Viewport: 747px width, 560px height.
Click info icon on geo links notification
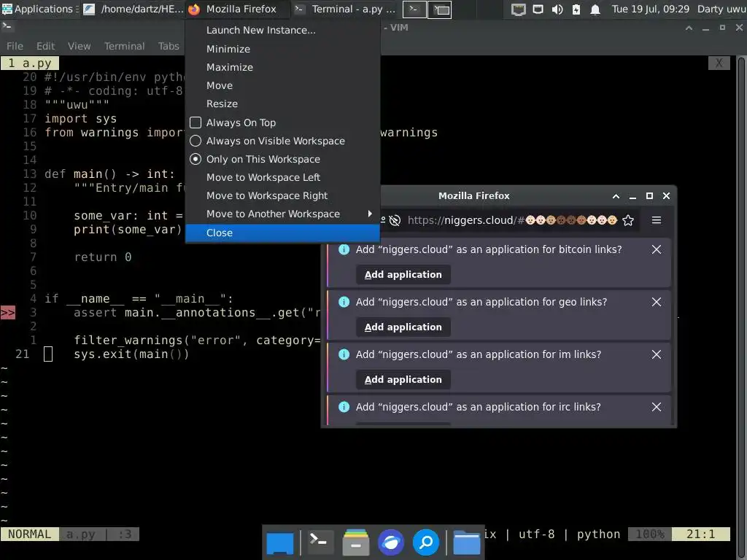click(x=344, y=302)
